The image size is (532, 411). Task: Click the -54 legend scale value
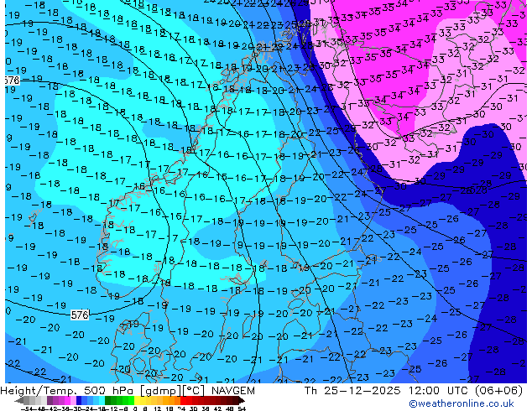(27, 409)
